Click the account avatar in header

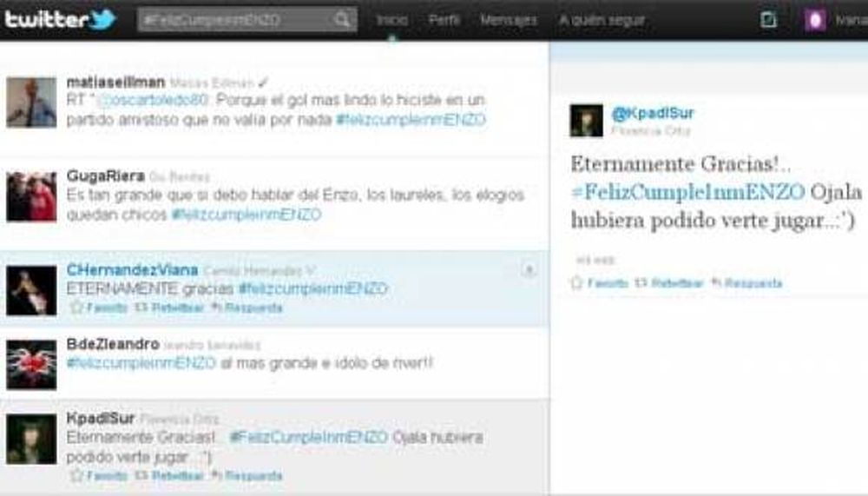[815, 21]
